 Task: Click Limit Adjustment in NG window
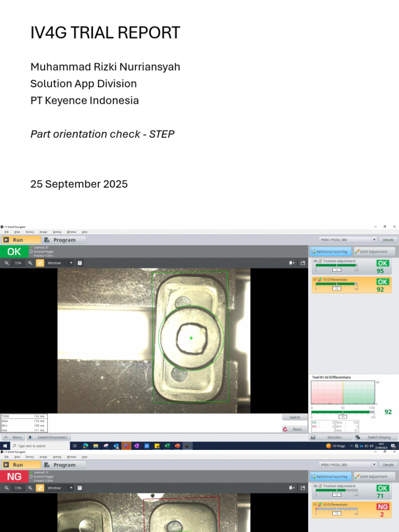pos(374,476)
